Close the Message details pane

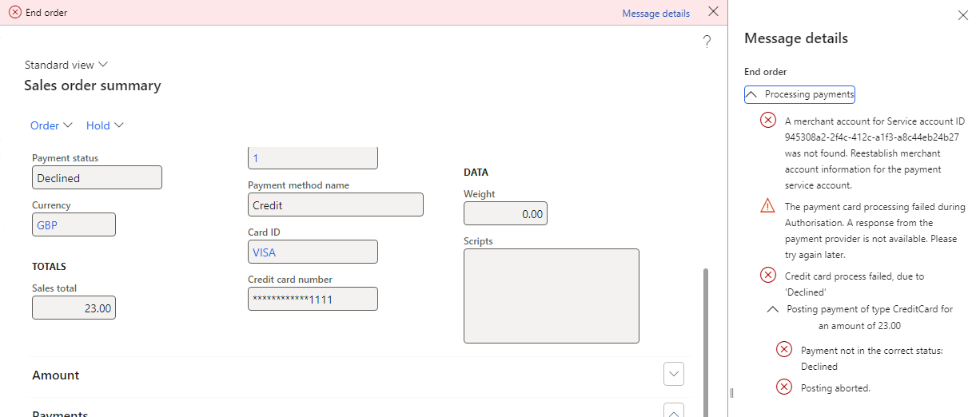pos(962,15)
